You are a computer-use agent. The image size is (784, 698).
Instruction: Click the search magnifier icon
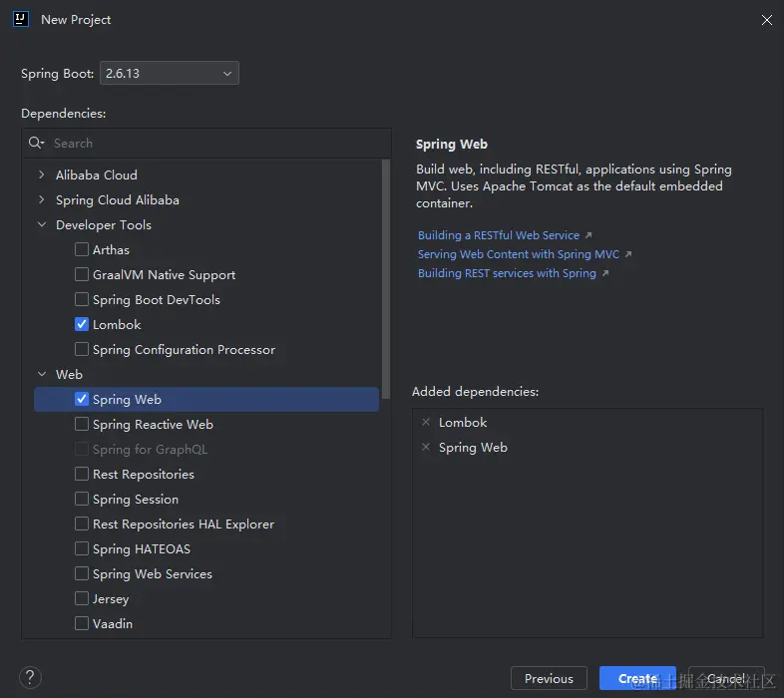pos(36,143)
